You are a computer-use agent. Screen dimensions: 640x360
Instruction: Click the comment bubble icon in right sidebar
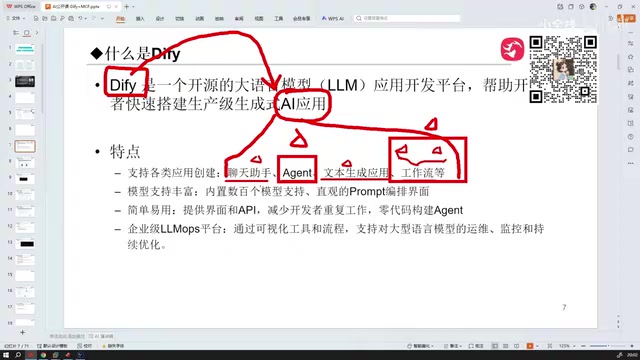tap(631, 150)
